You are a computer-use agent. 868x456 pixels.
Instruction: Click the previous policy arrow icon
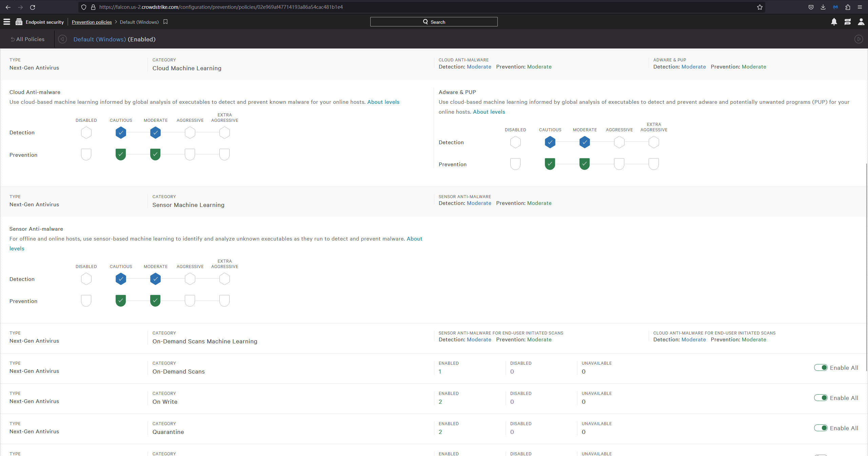[x=62, y=39]
